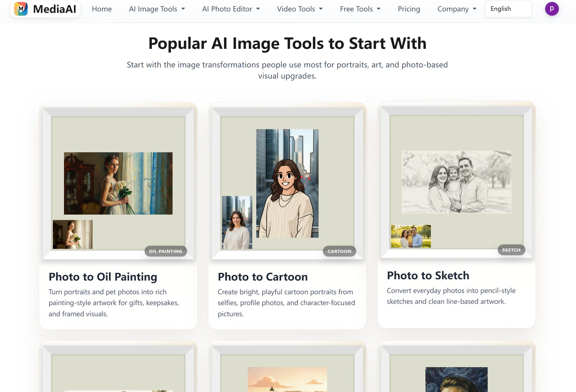576x392 pixels.
Task: View the original bride photo thumbnail
Action: (73, 234)
